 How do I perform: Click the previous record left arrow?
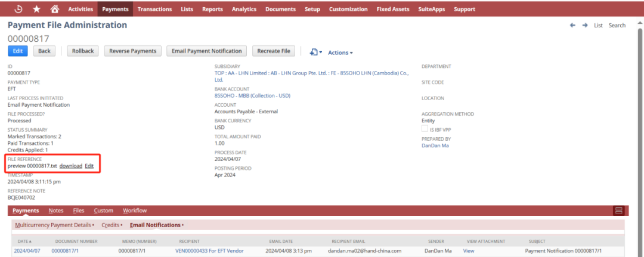coord(572,26)
